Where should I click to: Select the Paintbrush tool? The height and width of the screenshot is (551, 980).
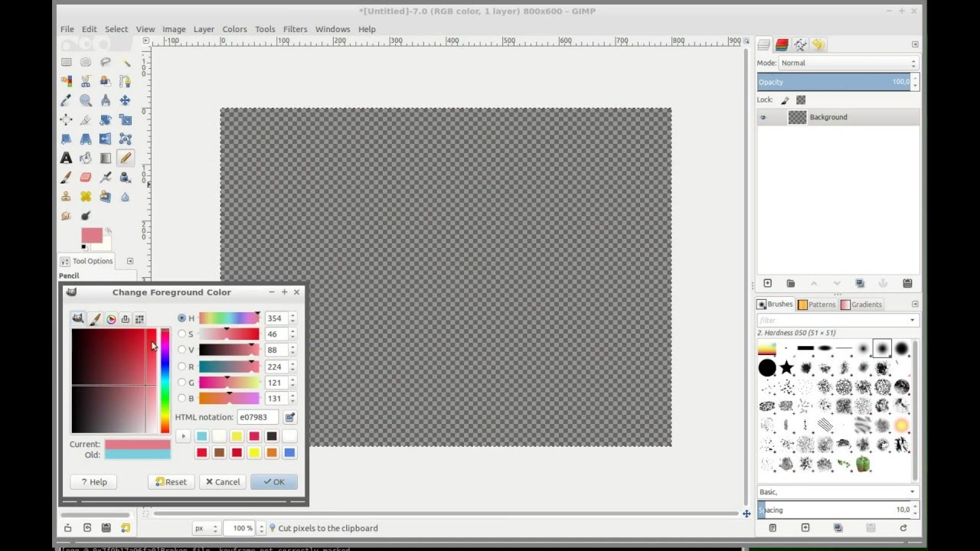point(67,177)
